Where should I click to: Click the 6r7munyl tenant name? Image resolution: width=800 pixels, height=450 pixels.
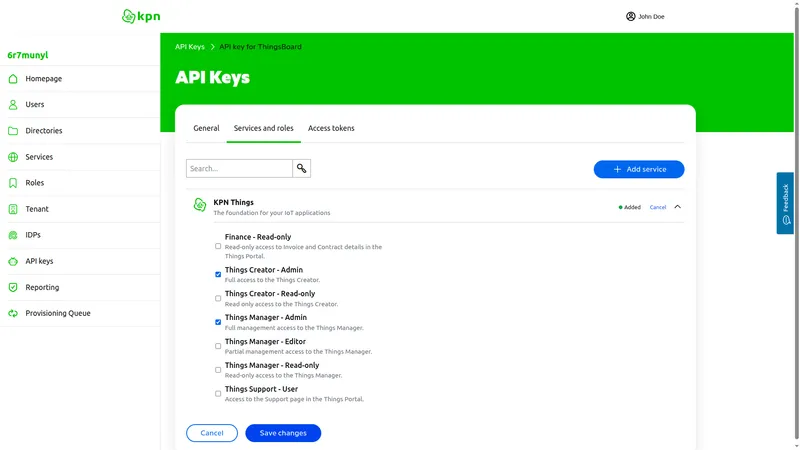point(28,55)
